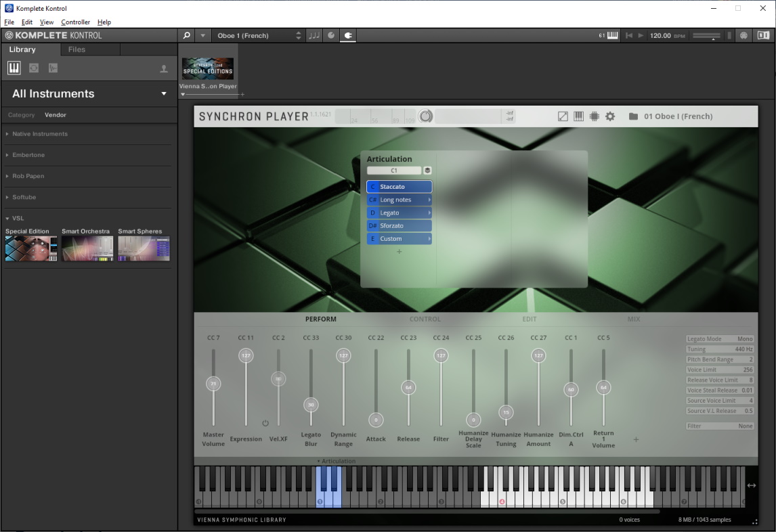Sort the browser by Category
Screen dimensions: 776x532
coord(21,115)
